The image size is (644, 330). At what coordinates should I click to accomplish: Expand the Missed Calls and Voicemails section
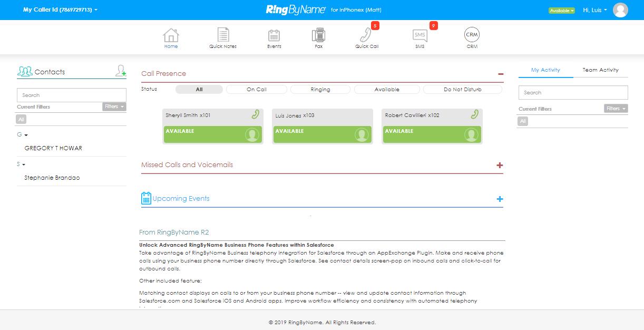[x=500, y=166]
